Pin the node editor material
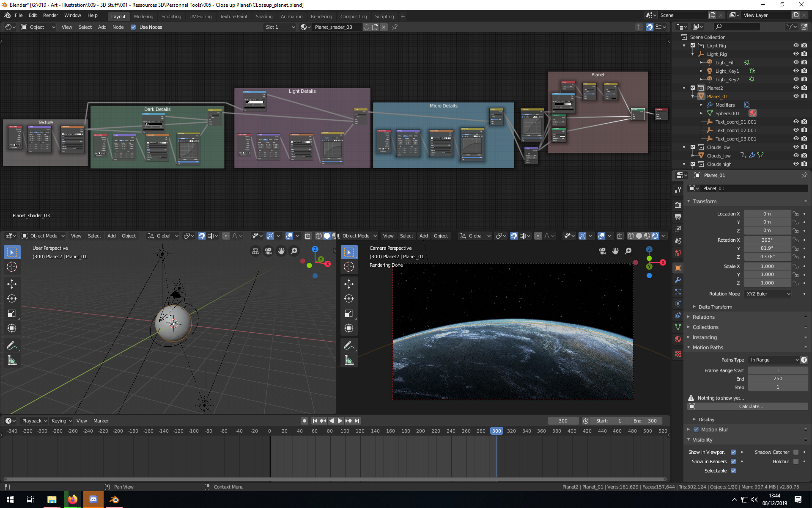812x508 pixels. click(x=395, y=27)
